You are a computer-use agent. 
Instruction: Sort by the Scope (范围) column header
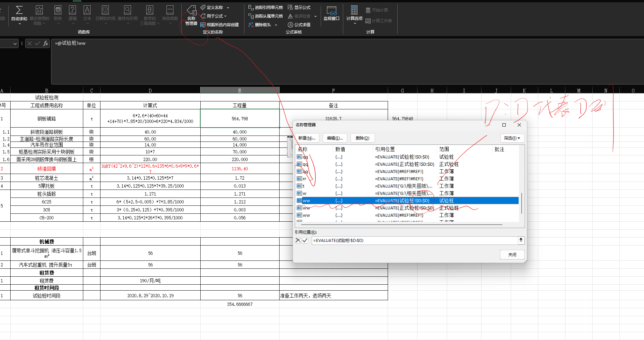point(465,149)
